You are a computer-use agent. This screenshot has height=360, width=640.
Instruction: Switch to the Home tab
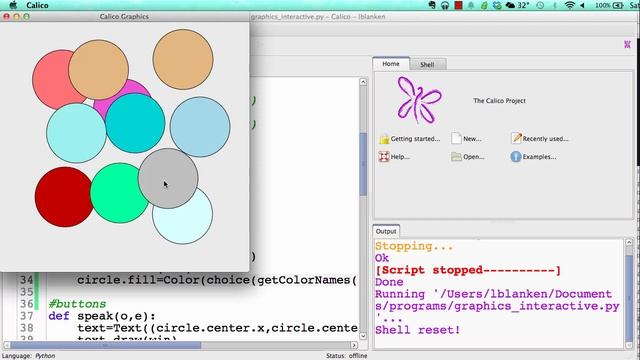tap(391, 64)
